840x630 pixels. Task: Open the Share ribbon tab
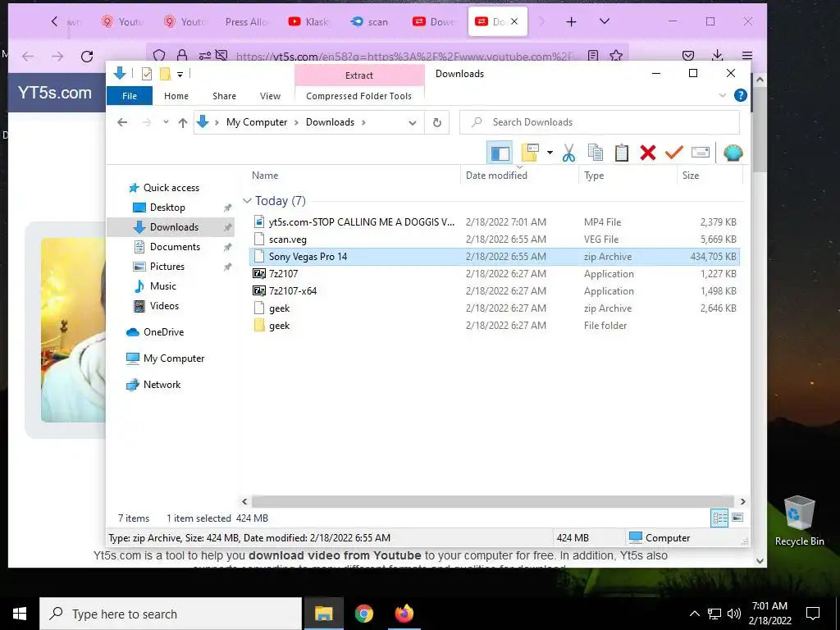tap(224, 96)
